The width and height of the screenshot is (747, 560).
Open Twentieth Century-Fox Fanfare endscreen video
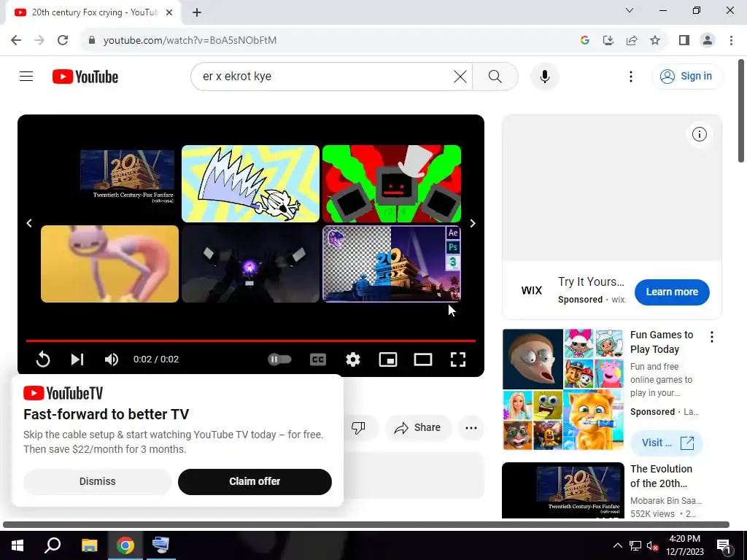(109, 183)
